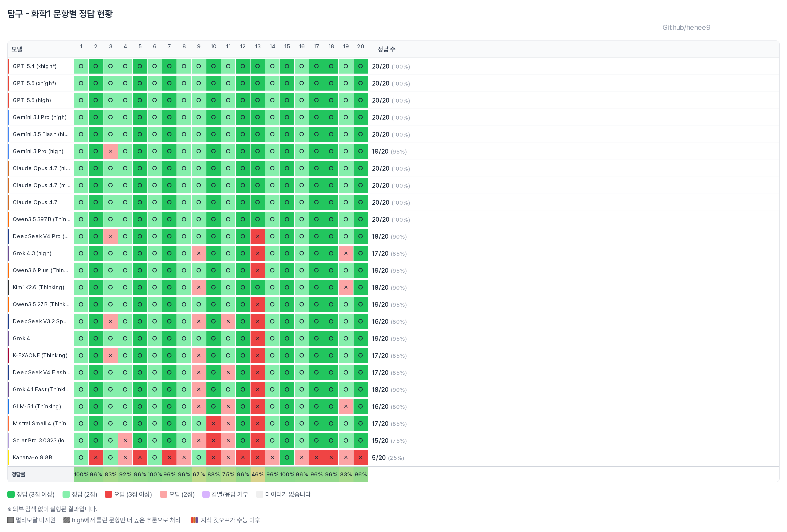The height and width of the screenshot is (532, 787).
Task: Click Mistral Small 4 red X on question 10
Action: pyautogui.click(x=213, y=423)
